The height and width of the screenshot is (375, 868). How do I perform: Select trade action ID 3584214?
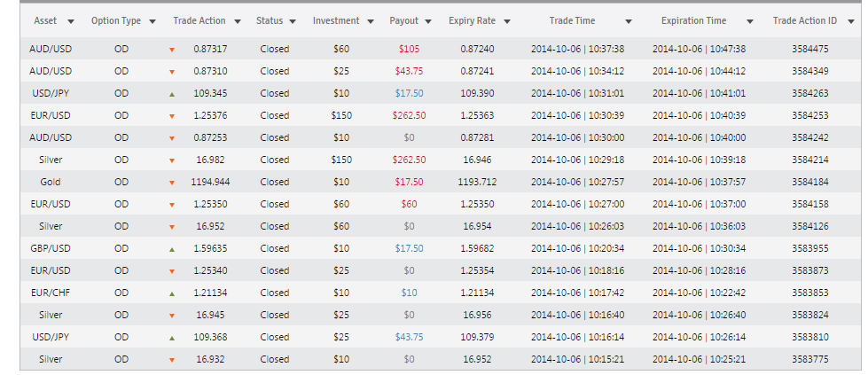[x=809, y=160]
